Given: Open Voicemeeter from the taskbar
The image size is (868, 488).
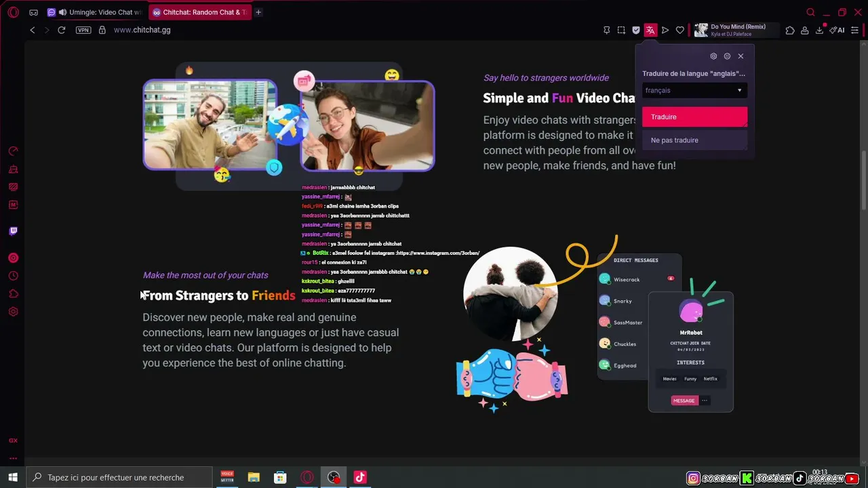Looking at the screenshot, I should (x=227, y=477).
